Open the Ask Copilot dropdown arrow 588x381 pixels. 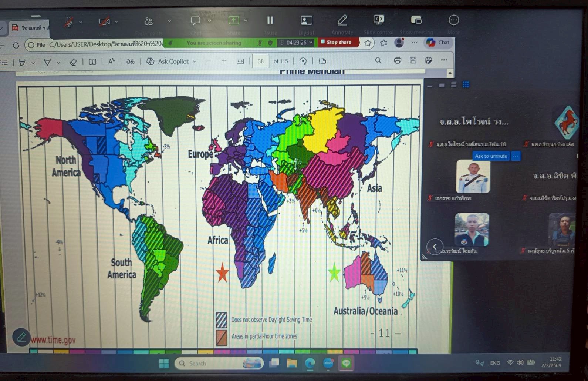195,61
